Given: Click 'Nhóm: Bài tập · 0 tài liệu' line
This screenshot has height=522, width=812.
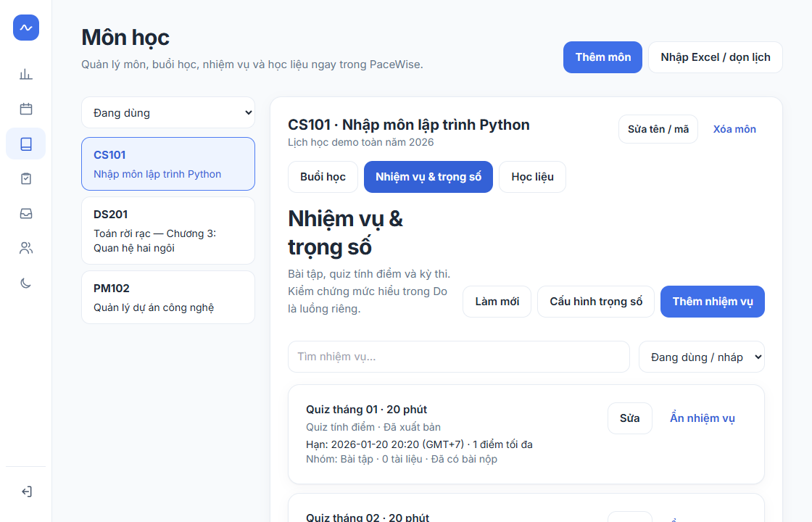Looking at the screenshot, I should pyautogui.click(x=364, y=459).
